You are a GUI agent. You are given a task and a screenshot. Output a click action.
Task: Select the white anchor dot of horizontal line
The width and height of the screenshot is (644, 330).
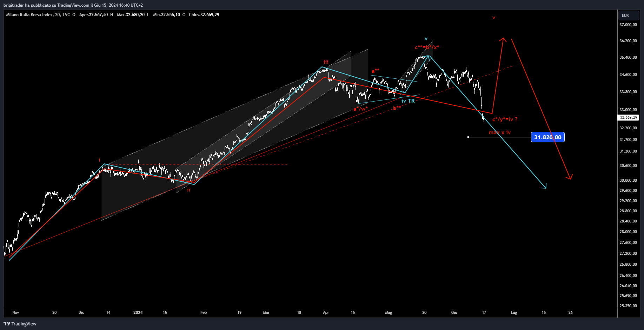468,137
